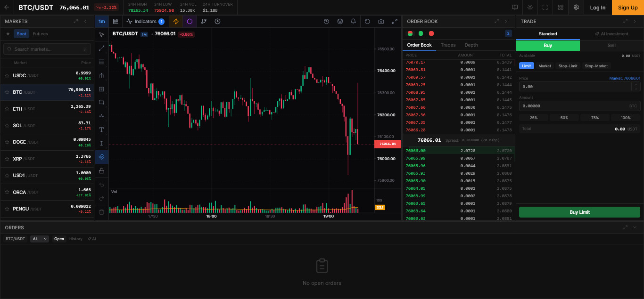Viewport: 644px width, 299px height.
Task: Open the horizontal lines drawing tool
Action: (101, 62)
